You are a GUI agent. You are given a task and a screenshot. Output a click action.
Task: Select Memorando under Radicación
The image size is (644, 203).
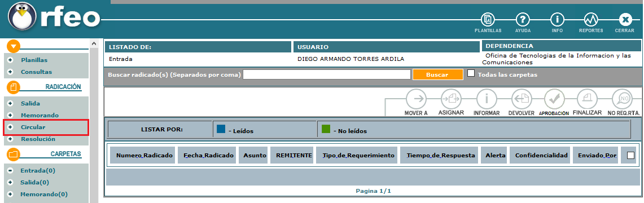[40, 115]
